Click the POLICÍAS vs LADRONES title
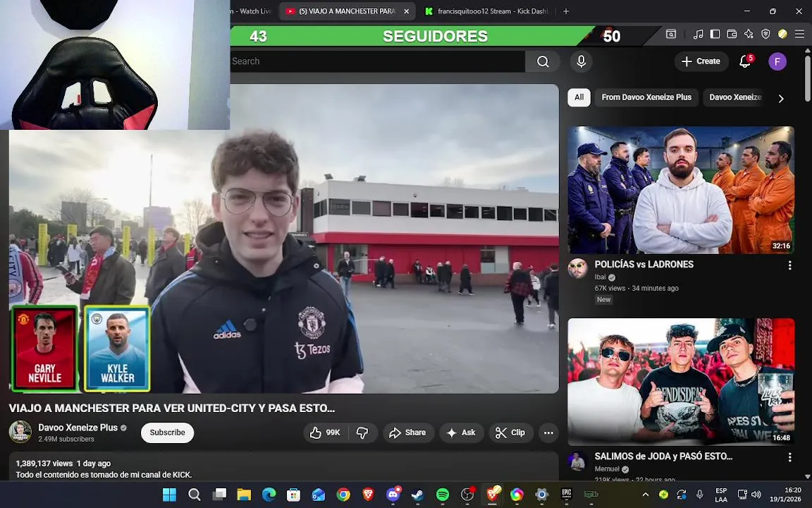This screenshot has height=508, width=812. coord(644,265)
